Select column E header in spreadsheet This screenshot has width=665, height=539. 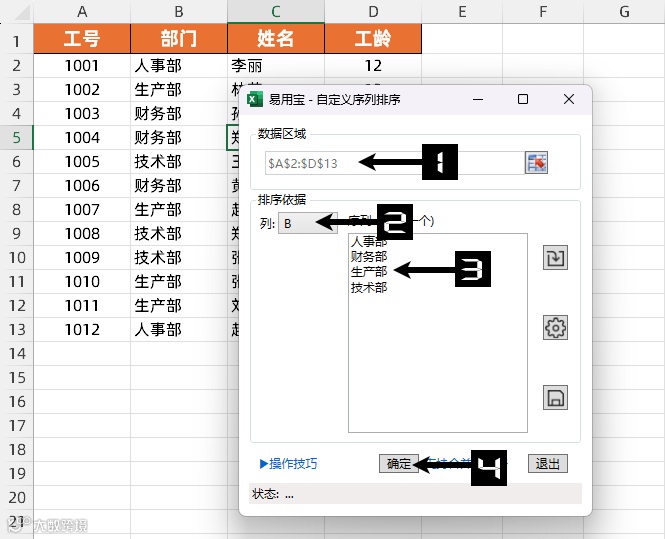click(x=462, y=11)
